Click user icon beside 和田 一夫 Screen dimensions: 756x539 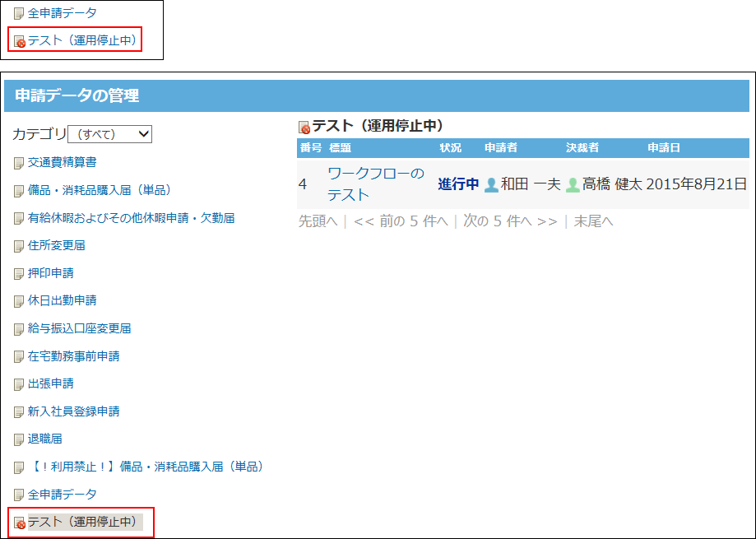point(491,184)
